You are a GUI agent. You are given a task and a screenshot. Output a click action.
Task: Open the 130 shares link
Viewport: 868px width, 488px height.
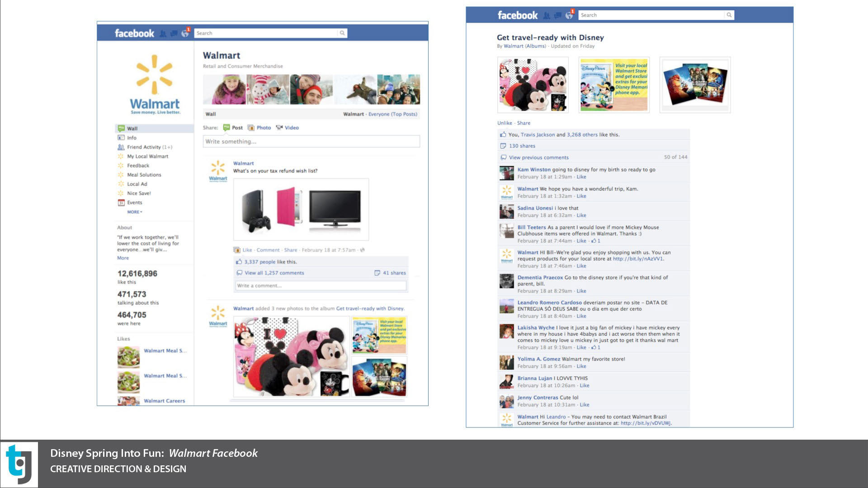(x=522, y=146)
